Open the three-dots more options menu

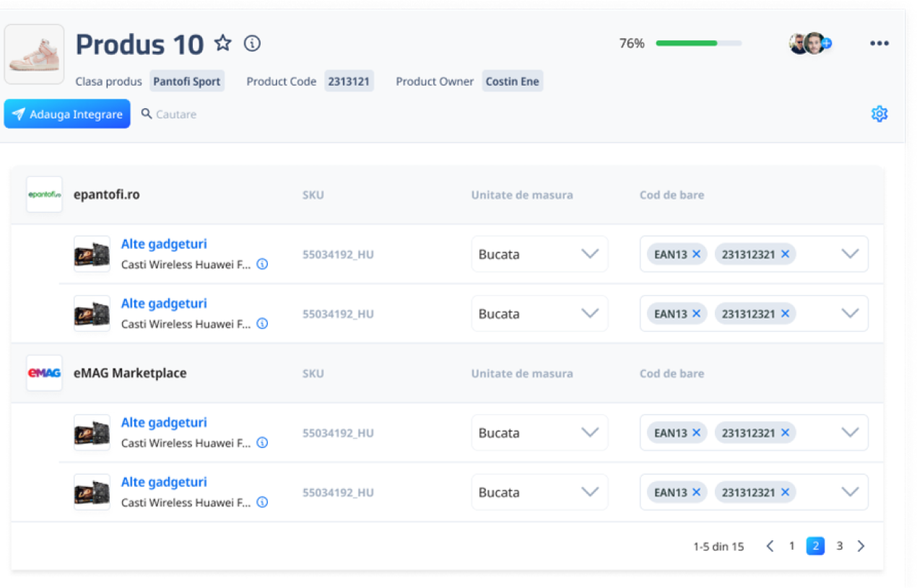coord(879,43)
